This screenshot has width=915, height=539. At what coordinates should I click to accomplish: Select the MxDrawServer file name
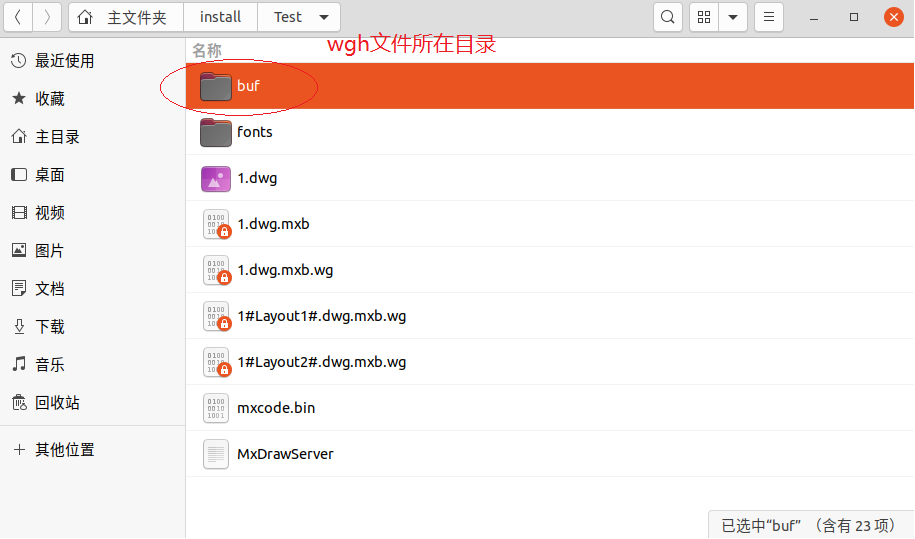(x=285, y=454)
